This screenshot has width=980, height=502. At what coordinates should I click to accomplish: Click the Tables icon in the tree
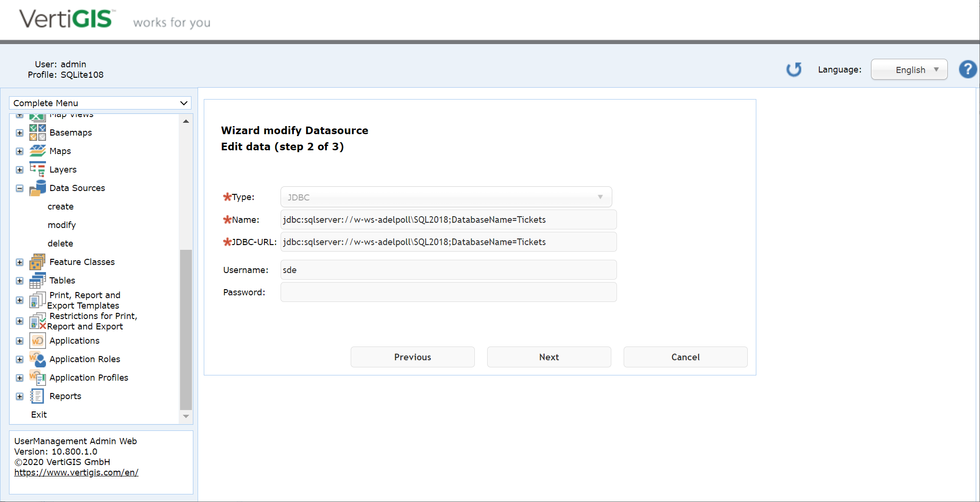[37, 280]
